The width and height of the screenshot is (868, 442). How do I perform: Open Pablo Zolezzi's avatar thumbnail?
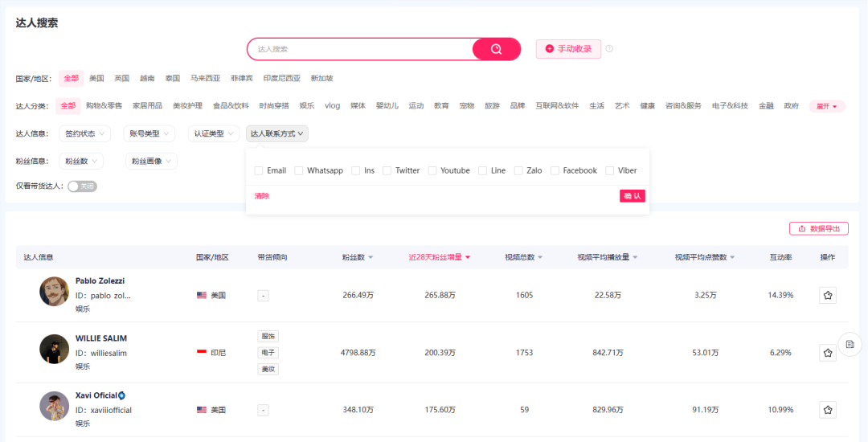[54, 292]
